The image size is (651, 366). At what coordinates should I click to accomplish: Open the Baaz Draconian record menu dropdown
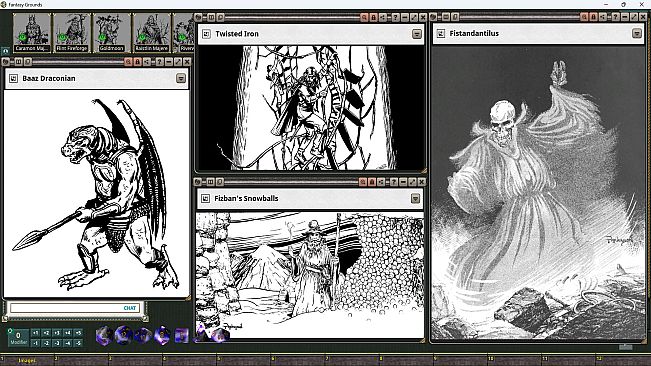[181, 78]
